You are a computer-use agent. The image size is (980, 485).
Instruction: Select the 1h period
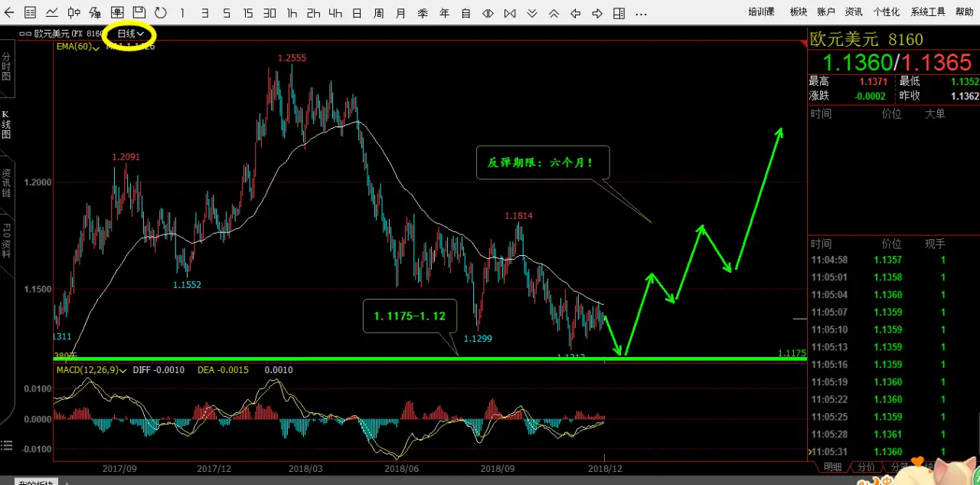(x=292, y=13)
